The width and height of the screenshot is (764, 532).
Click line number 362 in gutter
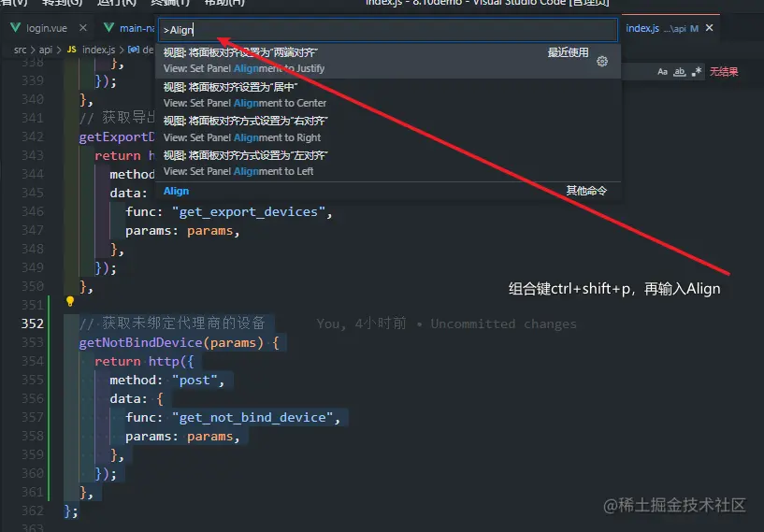click(x=33, y=510)
